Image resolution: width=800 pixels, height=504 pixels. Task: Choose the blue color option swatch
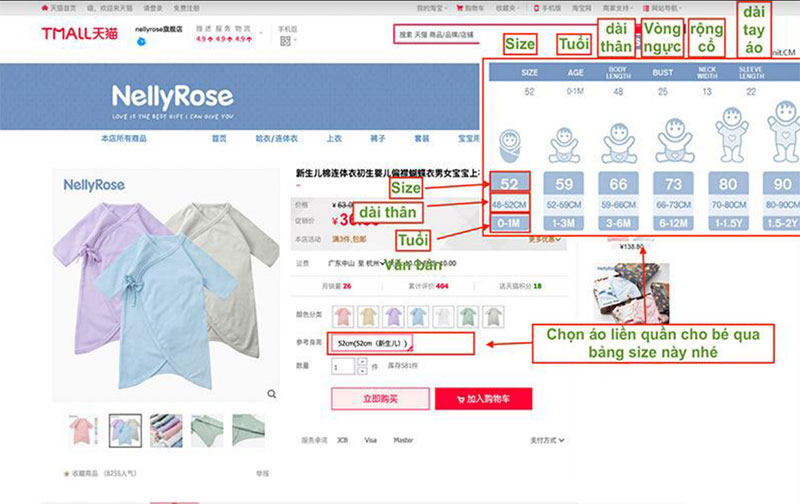418,316
